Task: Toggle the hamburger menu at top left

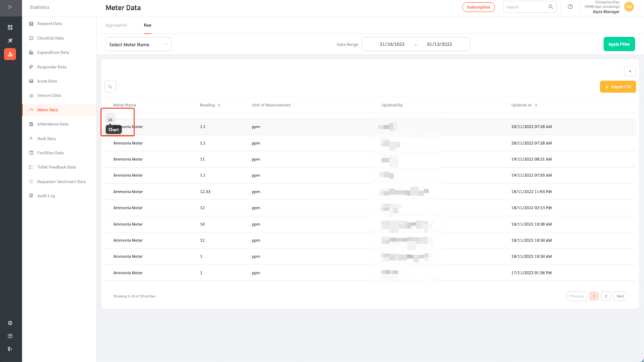Action: [10, 7]
